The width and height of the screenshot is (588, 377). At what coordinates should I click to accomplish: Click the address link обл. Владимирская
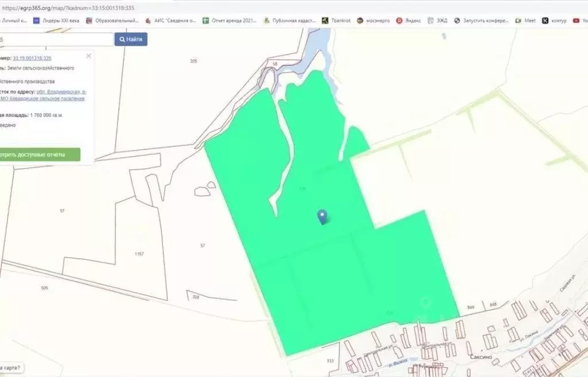point(61,91)
